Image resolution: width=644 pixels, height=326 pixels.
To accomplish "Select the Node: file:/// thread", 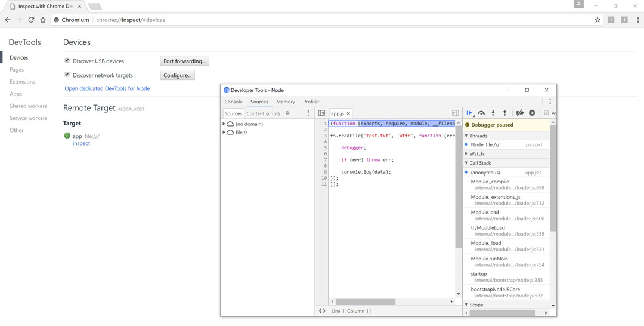I will tap(506, 144).
